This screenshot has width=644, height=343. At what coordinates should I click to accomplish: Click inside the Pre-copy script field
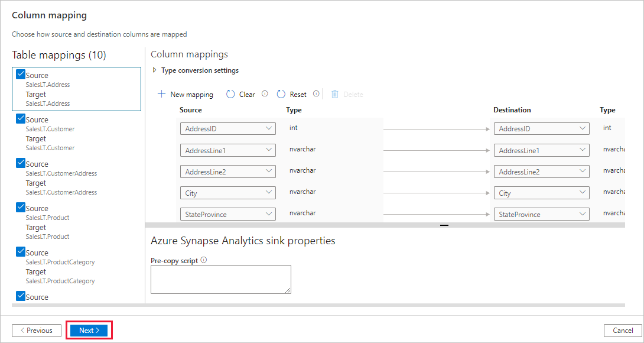220,279
